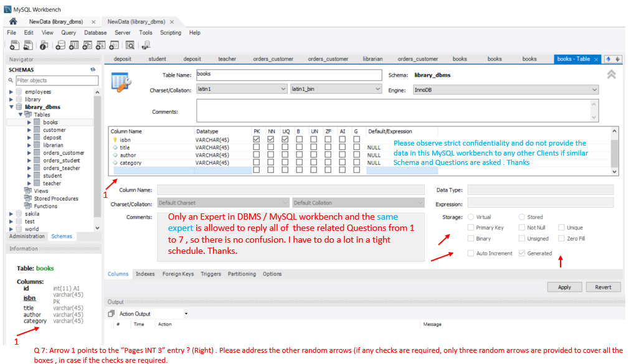Image resolution: width=639 pixels, height=364 pixels.
Task: Open the latin1_bin collation dropdown
Action: tap(336, 89)
